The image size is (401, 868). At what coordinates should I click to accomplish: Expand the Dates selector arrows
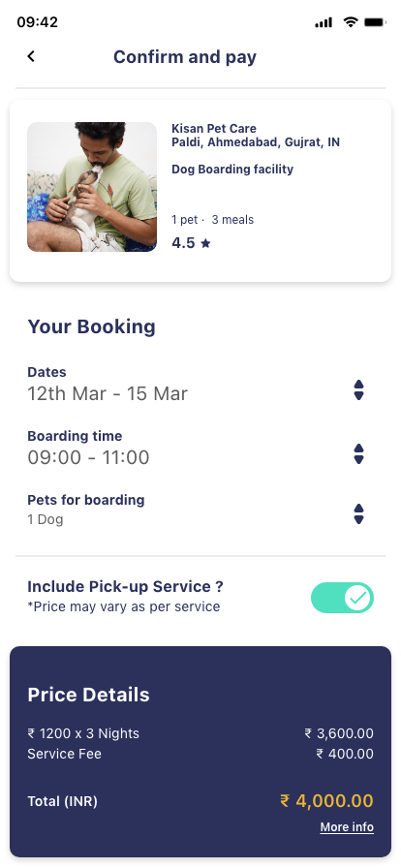point(359,390)
